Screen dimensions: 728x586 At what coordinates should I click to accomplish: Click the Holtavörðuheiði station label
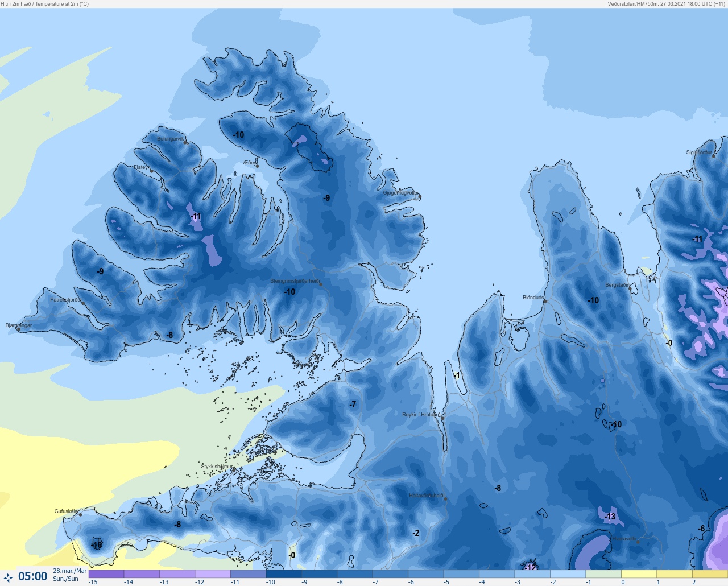pyautogui.click(x=427, y=496)
